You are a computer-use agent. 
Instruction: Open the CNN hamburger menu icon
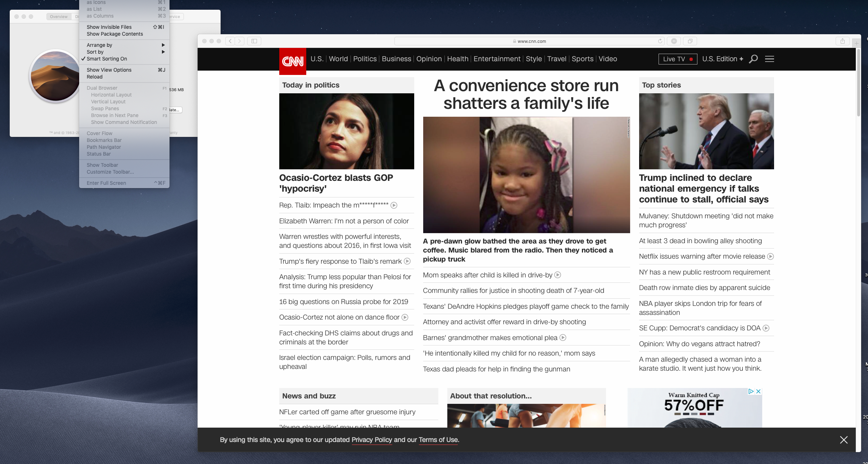(769, 59)
